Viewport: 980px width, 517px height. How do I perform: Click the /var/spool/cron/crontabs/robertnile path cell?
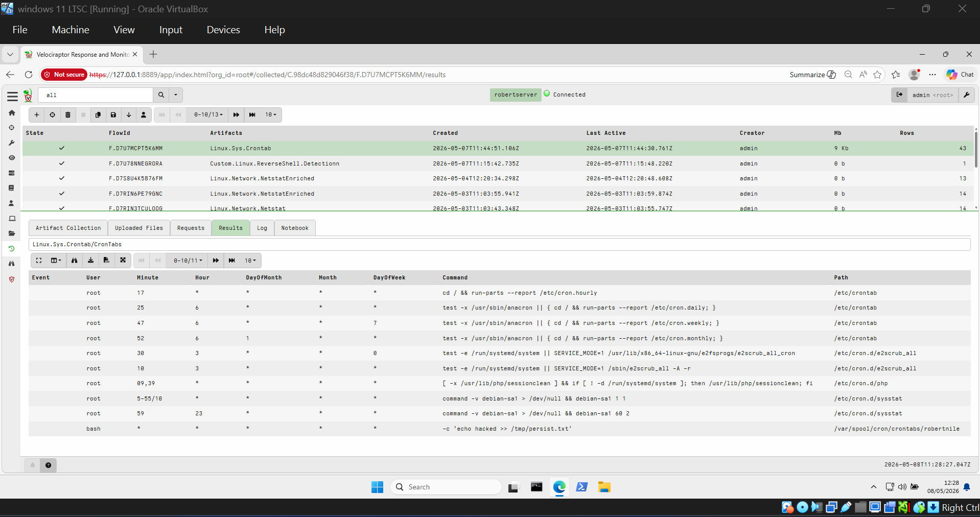pyautogui.click(x=897, y=429)
